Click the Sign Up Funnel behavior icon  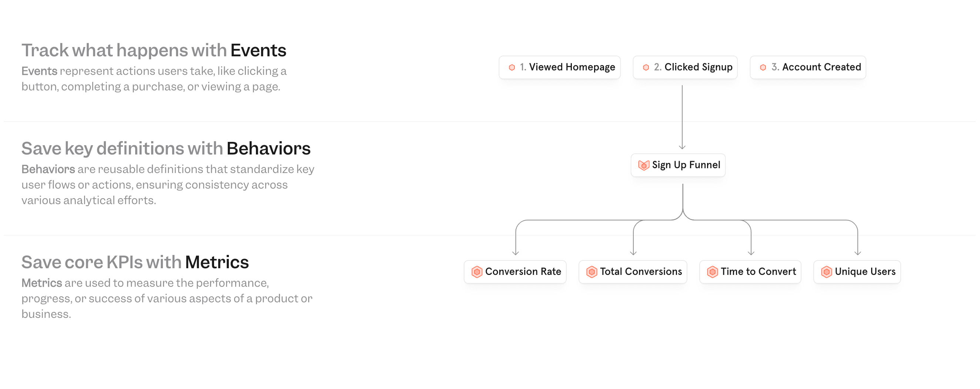tap(643, 165)
